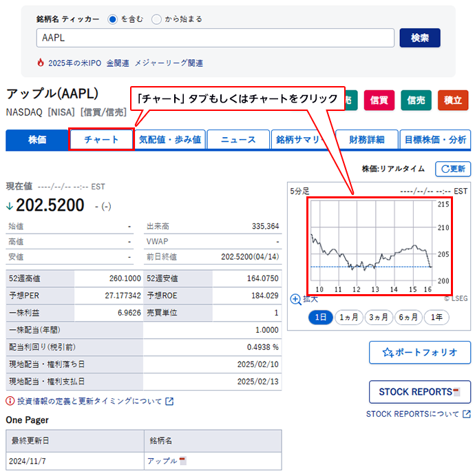Switch to the 株価 tab
Screen dimensions: 475x476
point(37,140)
